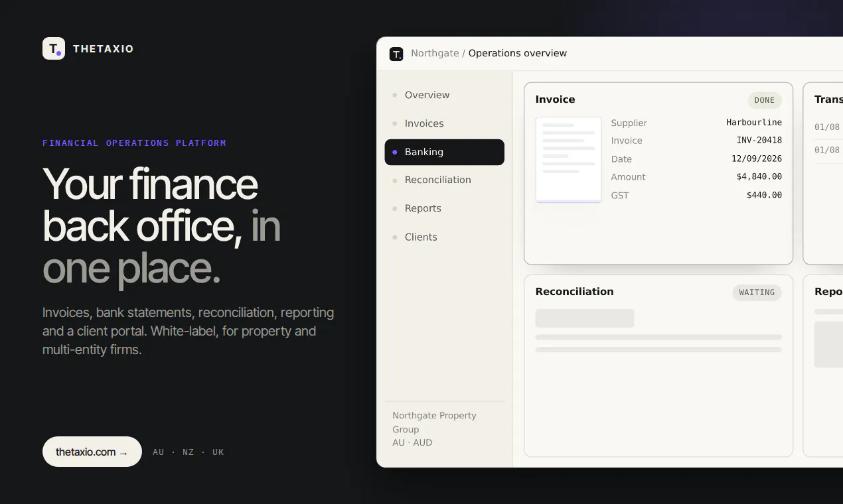Image resolution: width=843 pixels, height=504 pixels.
Task: Click the date value 12/09/2026
Action: (757, 159)
